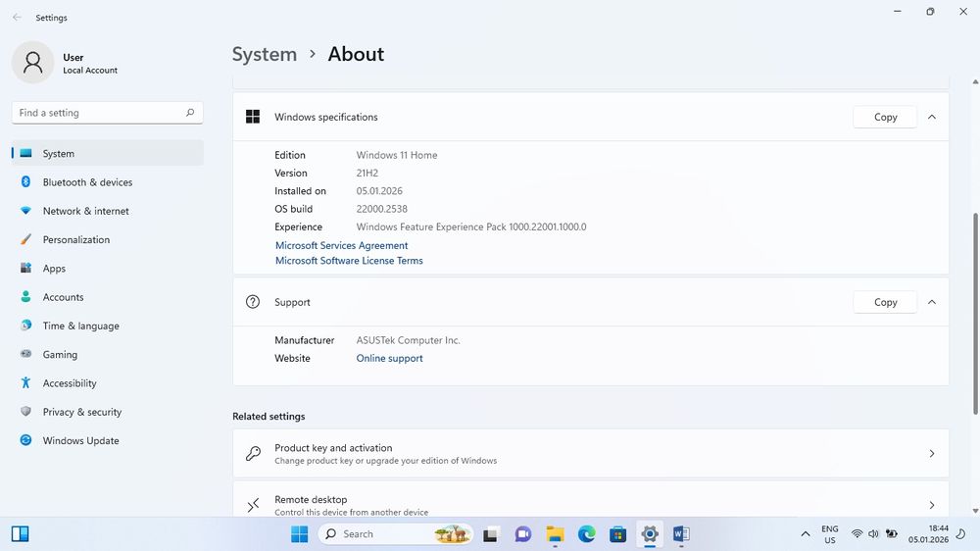
Task: Click the Time & language globe icon
Action: [x=25, y=326]
